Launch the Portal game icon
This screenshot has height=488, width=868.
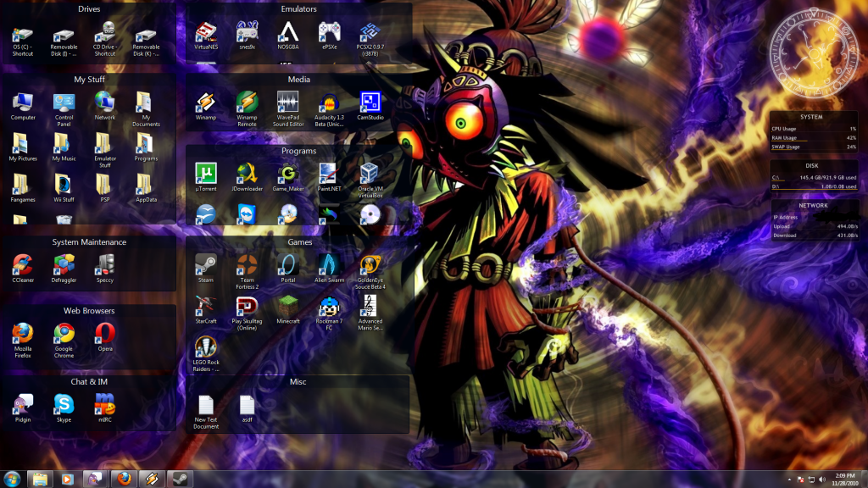(x=288, y=269)
